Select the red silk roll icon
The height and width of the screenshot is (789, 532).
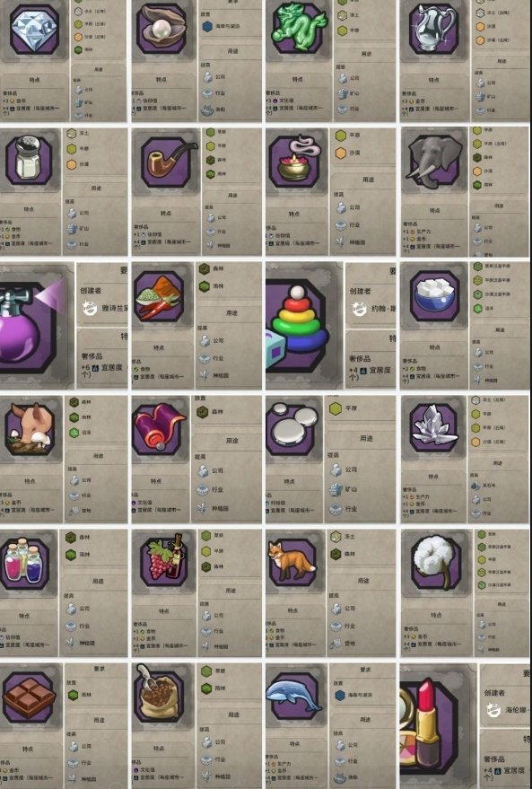point(159,429)
